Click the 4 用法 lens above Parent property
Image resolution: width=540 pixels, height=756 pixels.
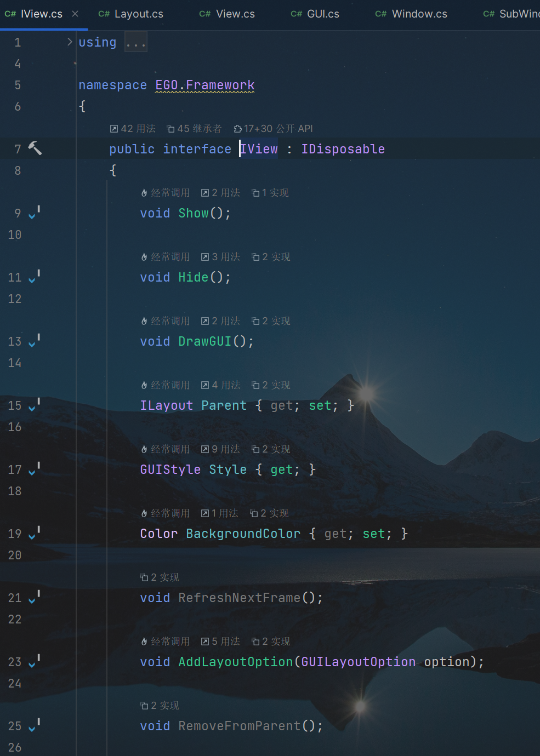220,385
